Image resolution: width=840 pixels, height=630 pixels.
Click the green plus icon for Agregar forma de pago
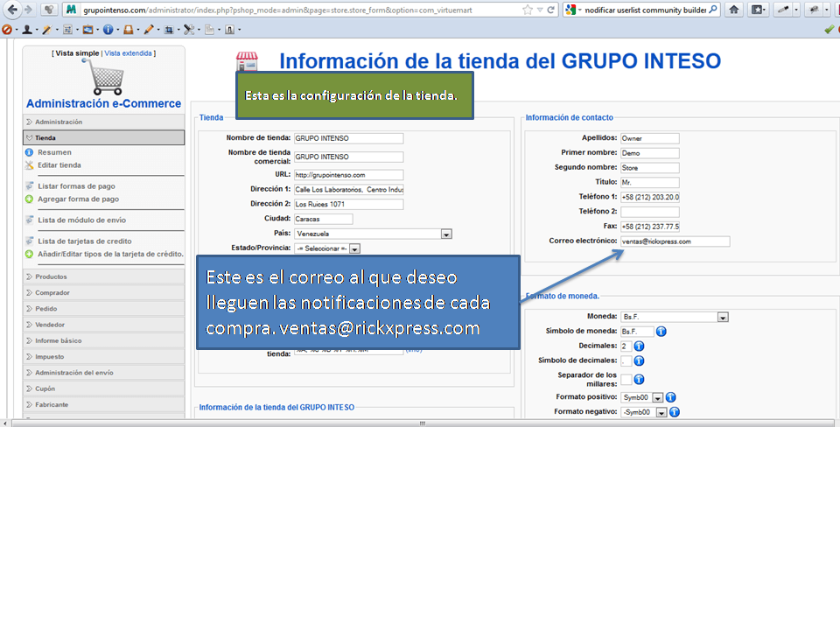tap(30, 199)
